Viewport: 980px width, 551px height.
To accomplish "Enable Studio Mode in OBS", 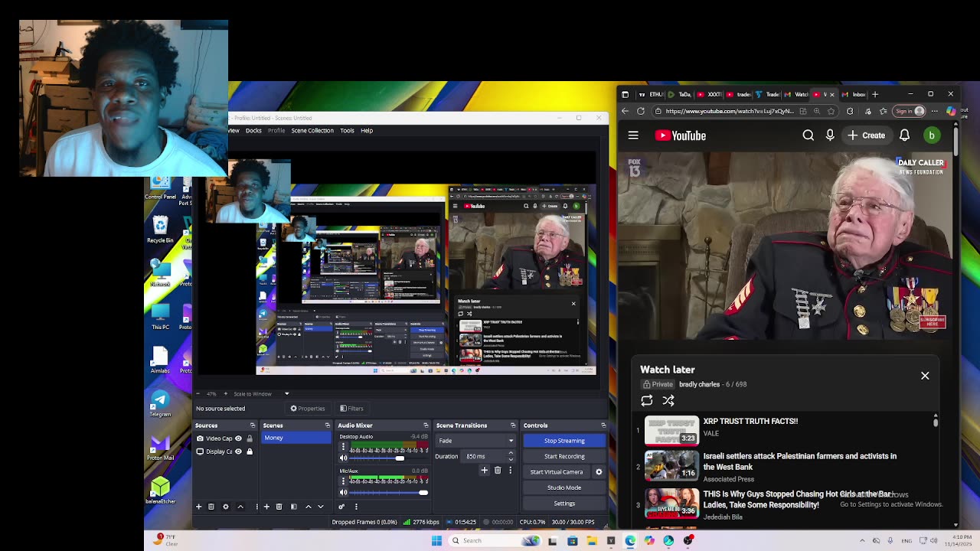I will (x=564, y=487).
